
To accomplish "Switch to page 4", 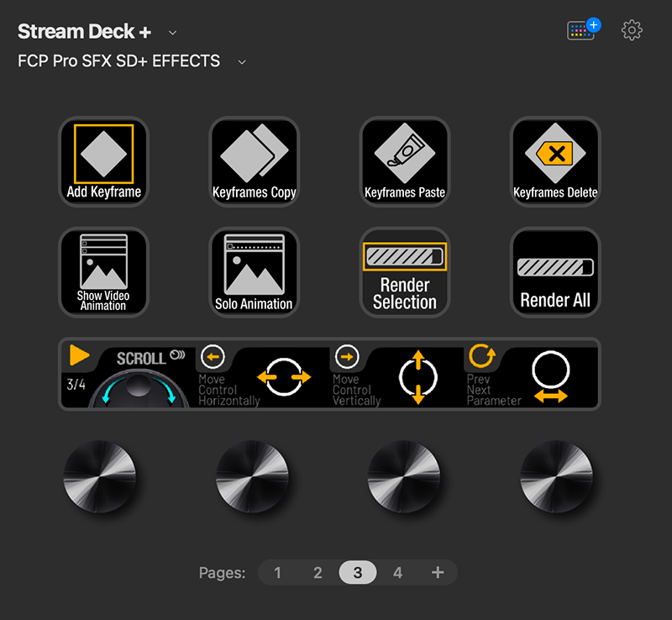I will 397,572.
